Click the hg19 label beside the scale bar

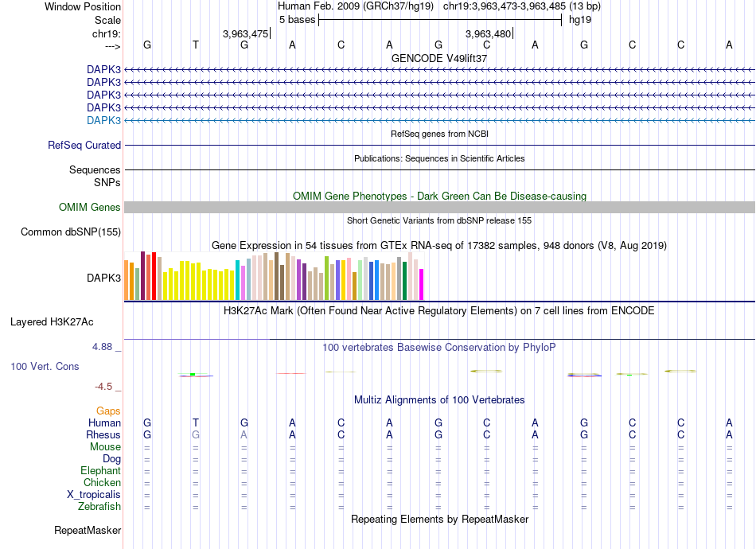click(x=580, y=20)
